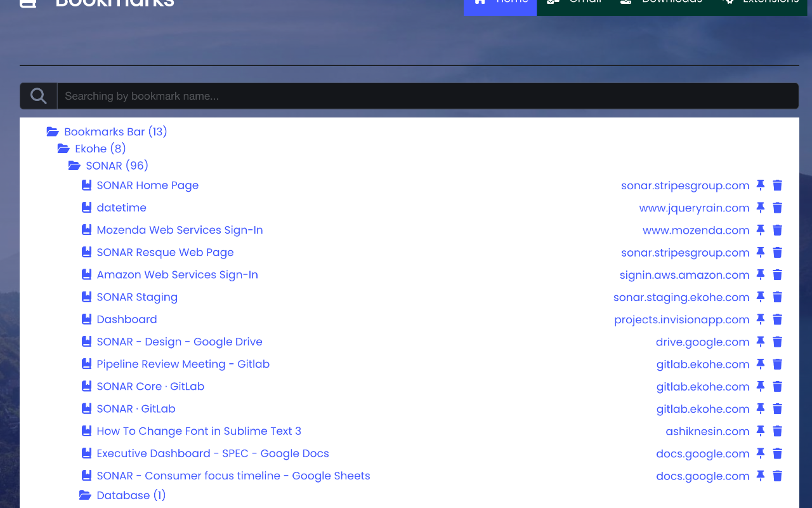Expand the Database (1) folder
The height and width of the screenshot is (508, 812).
tap(130, 495)
